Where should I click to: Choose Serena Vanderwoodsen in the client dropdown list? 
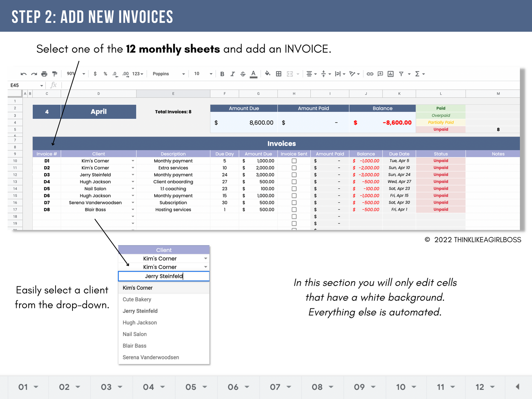click(151, 357)
